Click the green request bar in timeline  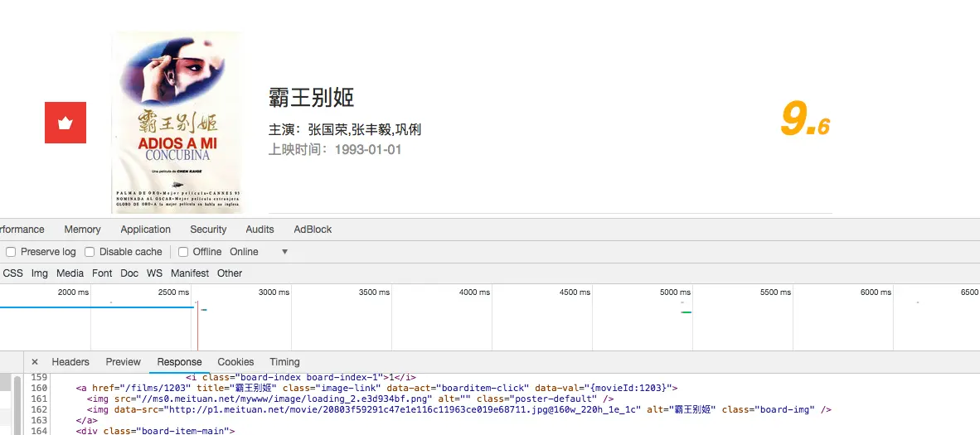pos(686,312)
